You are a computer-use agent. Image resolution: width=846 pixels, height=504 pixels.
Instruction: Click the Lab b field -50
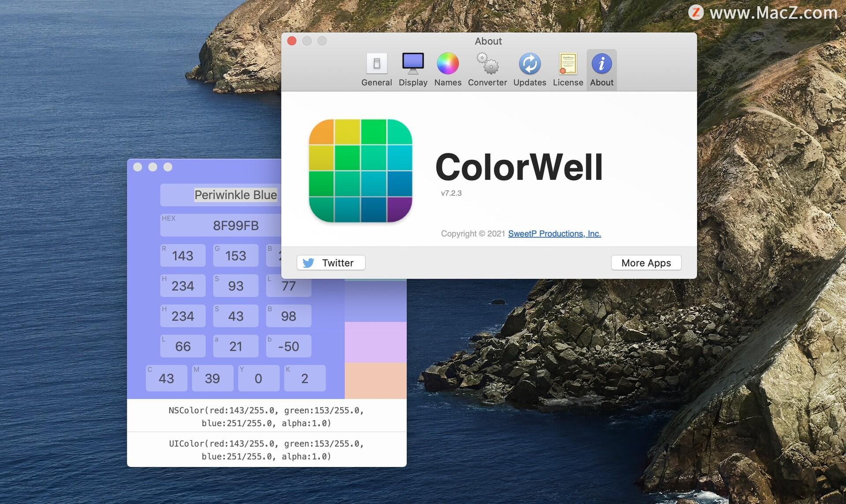(x=289, y=346)
